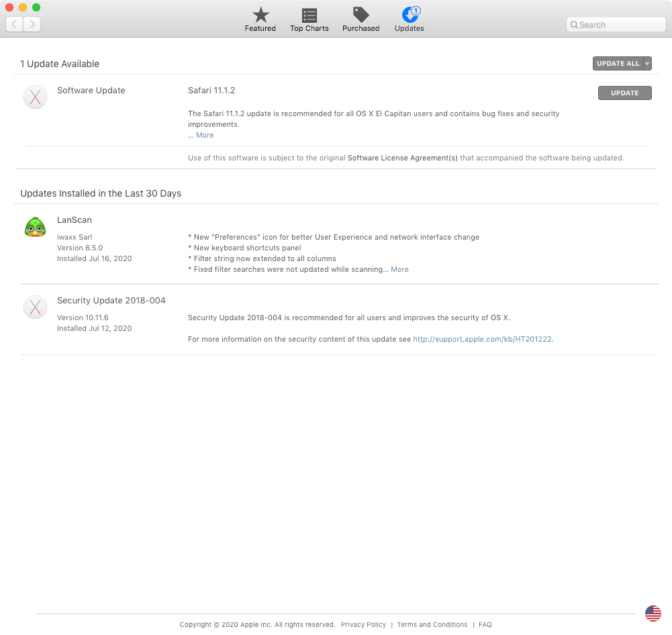Click the green zoom window button
Viewport: 672px width, 635px height.
[x=36, y=7]
